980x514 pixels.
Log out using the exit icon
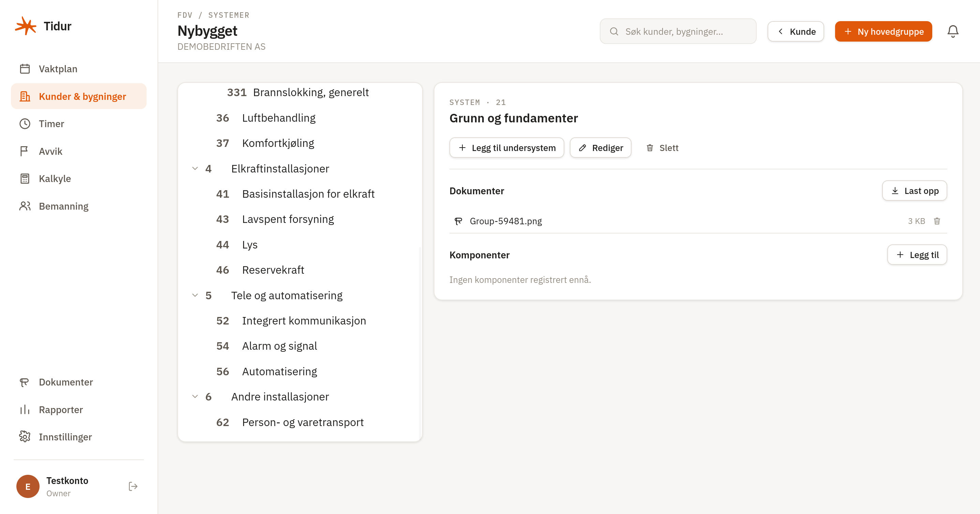pos(133,486)
